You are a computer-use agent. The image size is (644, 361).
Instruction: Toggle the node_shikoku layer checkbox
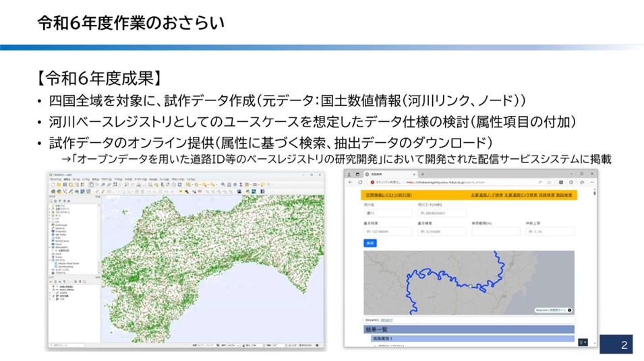coord(53,286)
